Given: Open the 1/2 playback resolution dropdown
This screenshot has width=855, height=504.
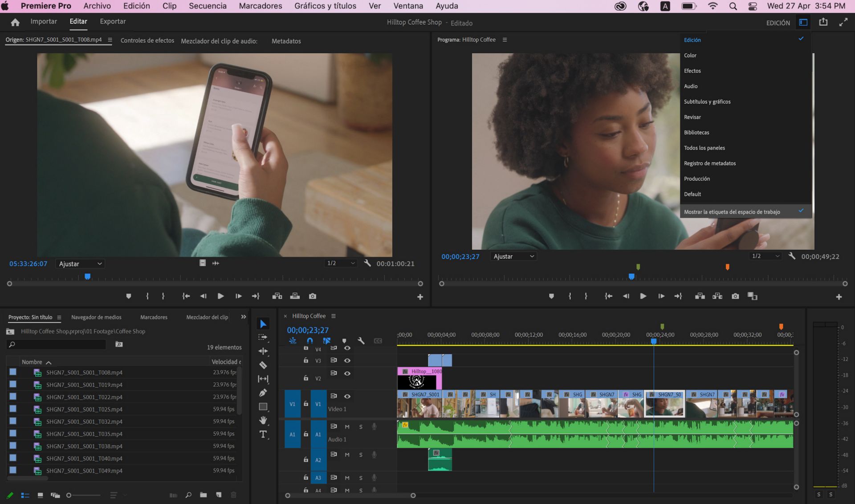Looking at the screenshot, I should [341, 263].
